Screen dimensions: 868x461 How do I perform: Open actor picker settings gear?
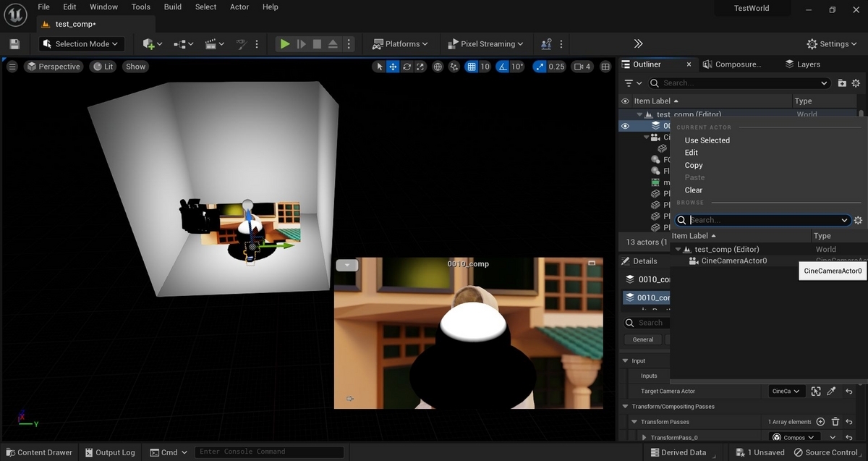859,220
